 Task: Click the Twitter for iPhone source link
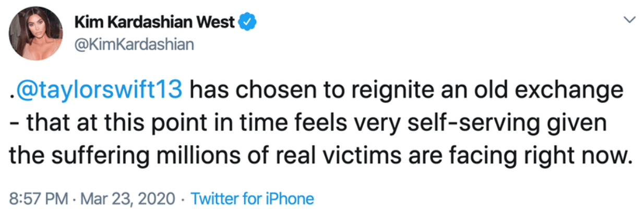(x=253, y=199)
